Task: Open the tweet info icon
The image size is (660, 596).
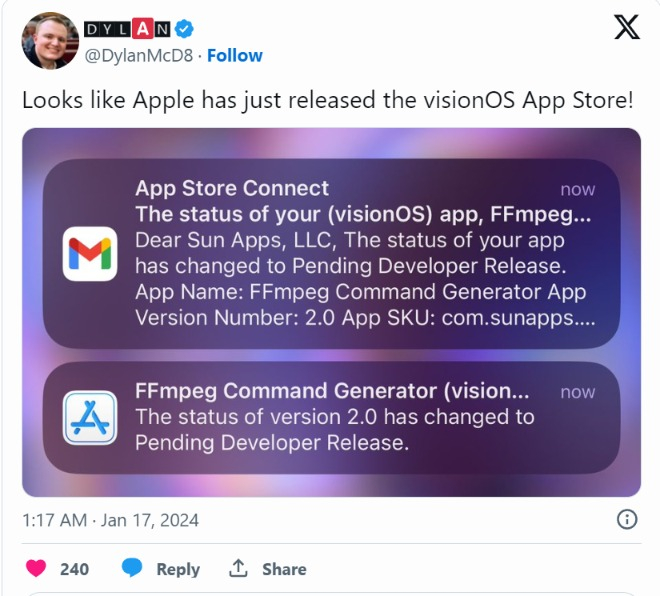Action: (x=627, y=520)
